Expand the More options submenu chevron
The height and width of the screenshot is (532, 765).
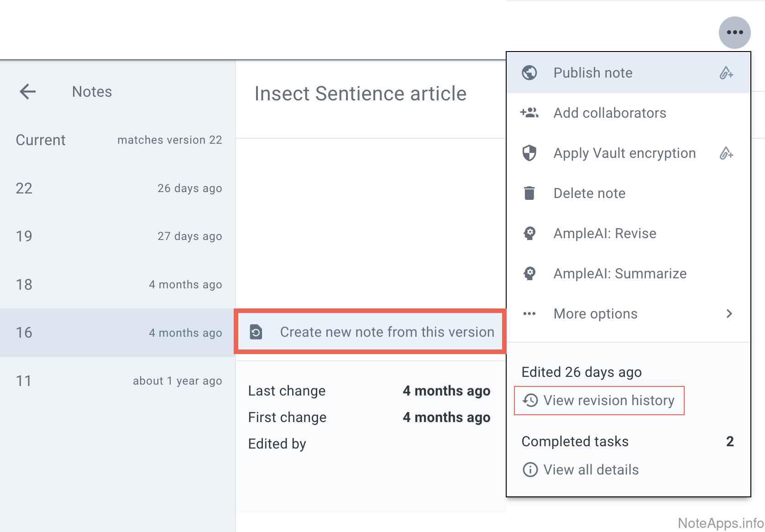coord(729,314)
